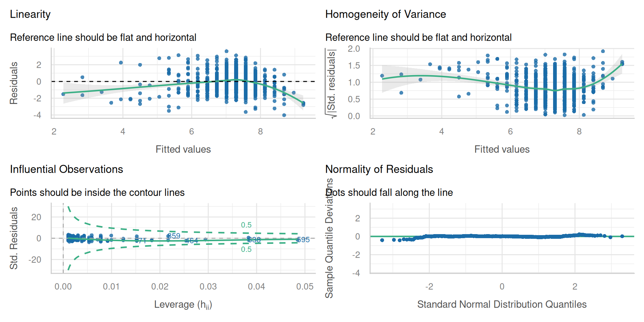This screenshot has height=322, width=644.
Task: Select the Normality of Residuals heading
Action: (x=379, y=169)
